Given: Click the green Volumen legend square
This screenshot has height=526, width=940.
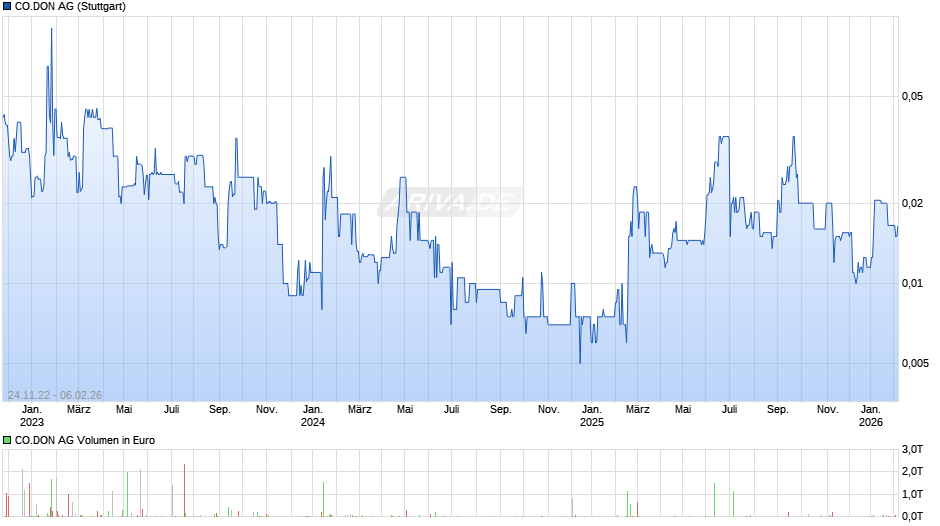Looking at the screenshot, I should [7, 440].
